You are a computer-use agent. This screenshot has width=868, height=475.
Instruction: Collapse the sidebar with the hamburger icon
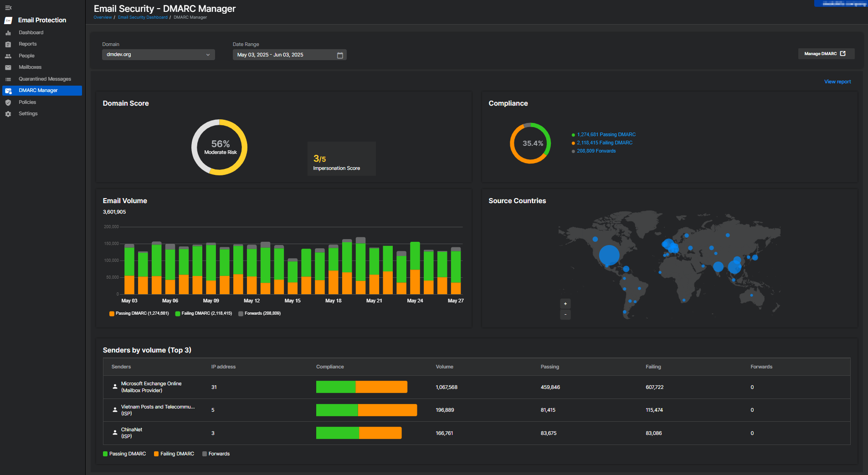[x=8, y=8]
